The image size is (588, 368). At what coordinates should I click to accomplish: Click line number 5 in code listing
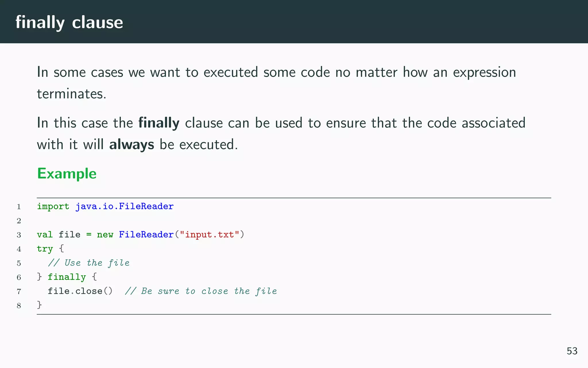pos(19,263)
